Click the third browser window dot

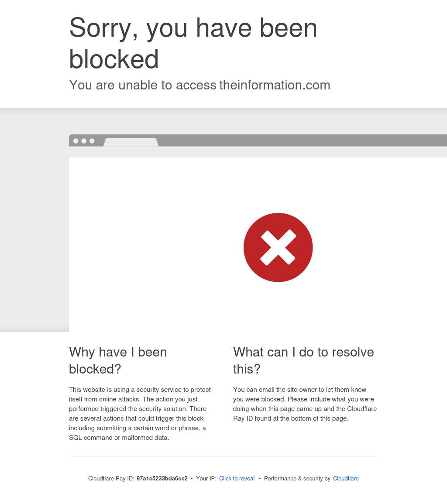92,141
